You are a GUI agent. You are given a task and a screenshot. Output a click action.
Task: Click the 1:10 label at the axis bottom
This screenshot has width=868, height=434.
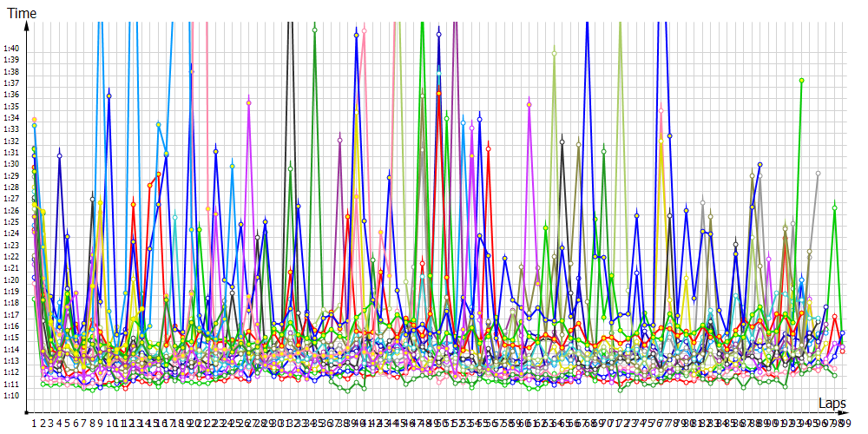point(10,396)
